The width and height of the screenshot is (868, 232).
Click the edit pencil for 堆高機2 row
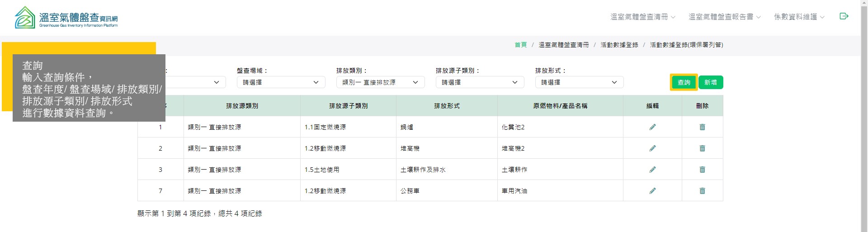coord(652,148)
